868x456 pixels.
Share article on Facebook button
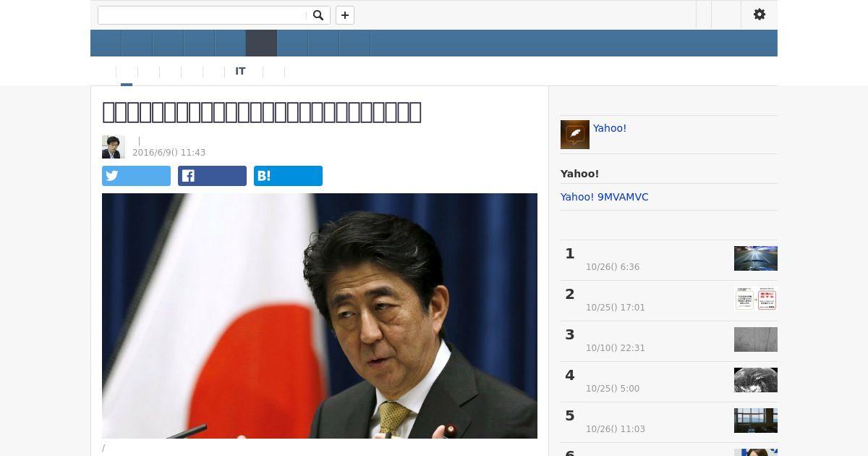(x=212, y=176)
